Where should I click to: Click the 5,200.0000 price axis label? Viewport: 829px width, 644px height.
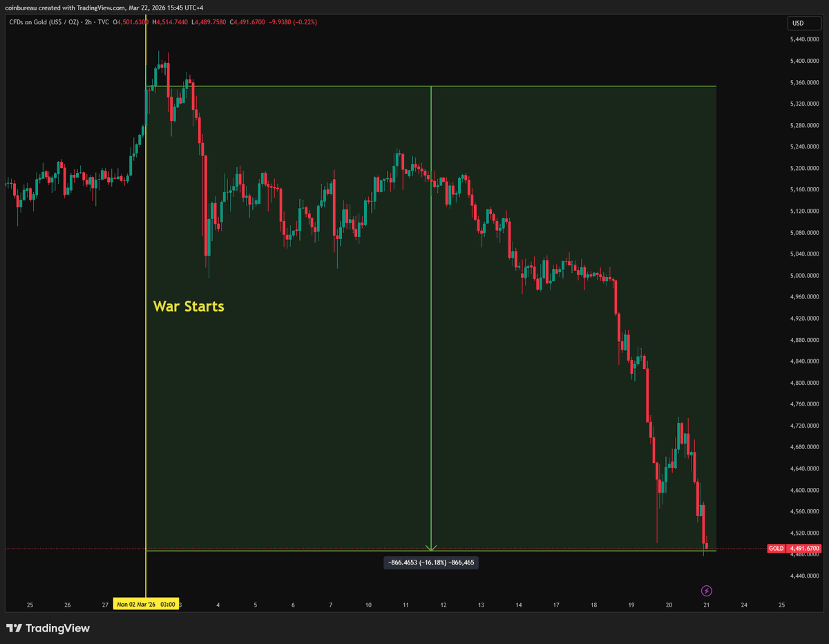pos(805,168)
